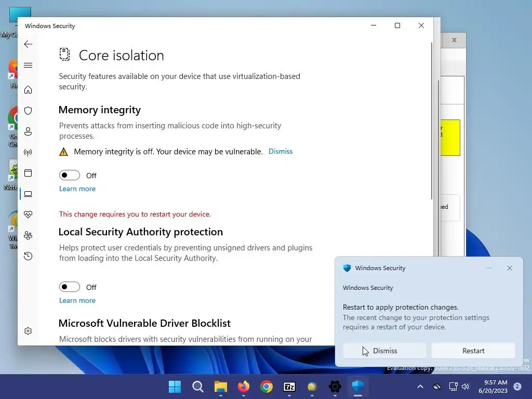
Task: Open network status tray icon
Action: pos(453,387)
